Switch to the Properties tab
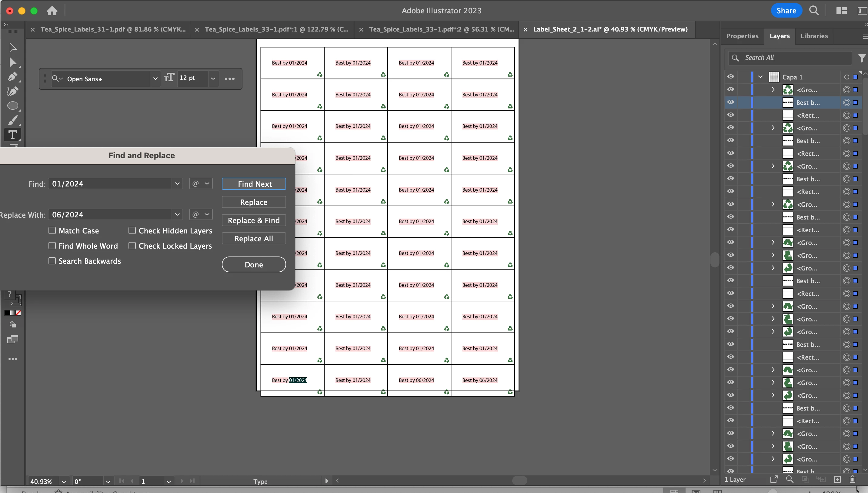The height and width of the screenshot is (493, 868). 742,36
